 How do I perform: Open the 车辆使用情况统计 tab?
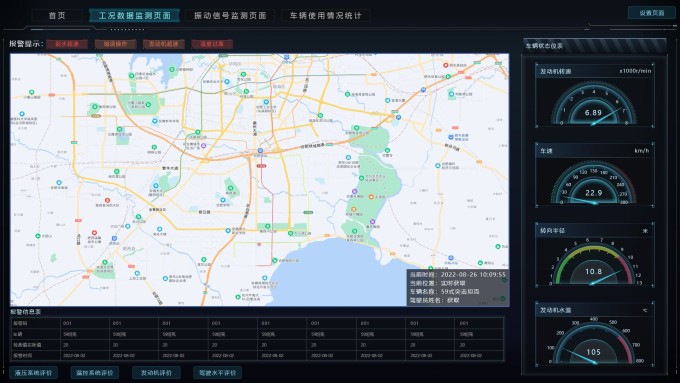325,16
